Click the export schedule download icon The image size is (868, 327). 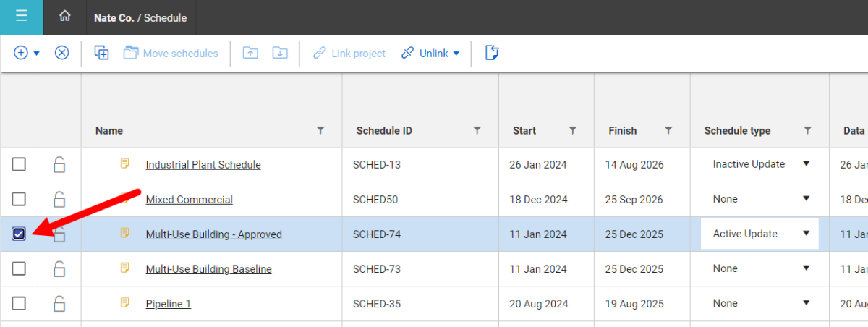[280, 53]
